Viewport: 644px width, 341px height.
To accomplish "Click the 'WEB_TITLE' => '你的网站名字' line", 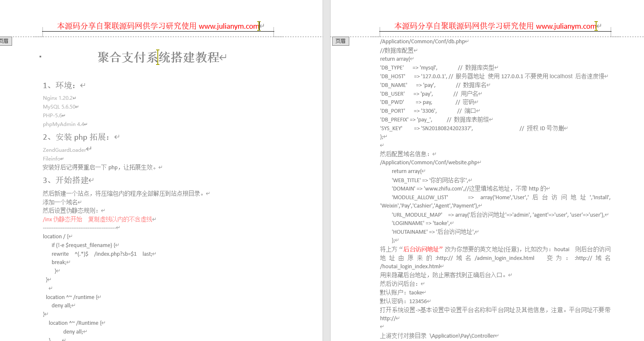I will pyautogui.click(x=430, y=180).
